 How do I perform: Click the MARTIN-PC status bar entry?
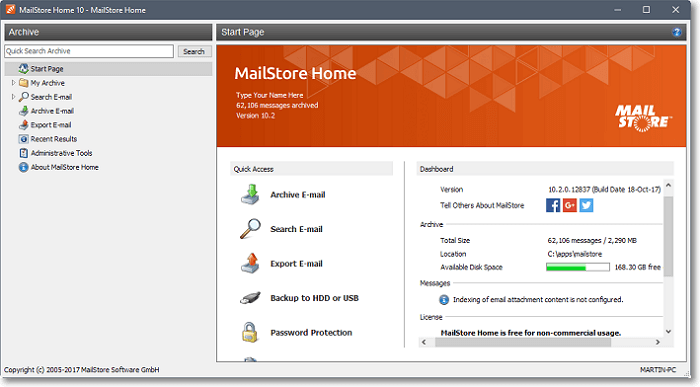click(x=658, y=370)
